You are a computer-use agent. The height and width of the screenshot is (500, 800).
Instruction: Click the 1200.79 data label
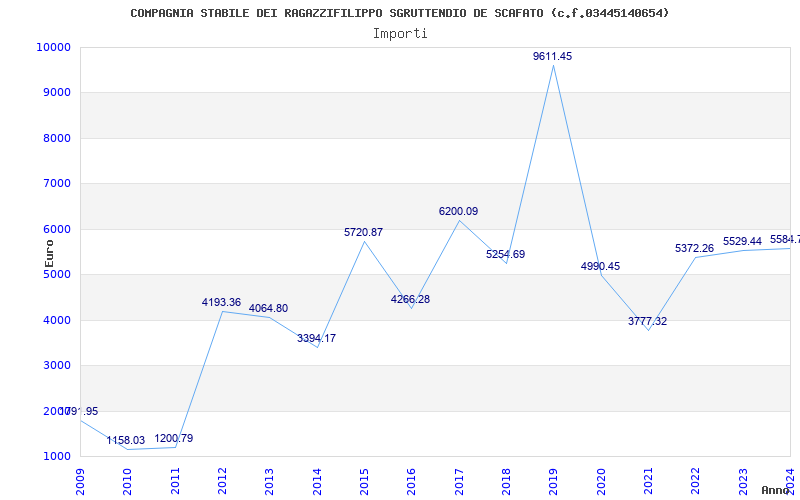click(x=173, y=438)
